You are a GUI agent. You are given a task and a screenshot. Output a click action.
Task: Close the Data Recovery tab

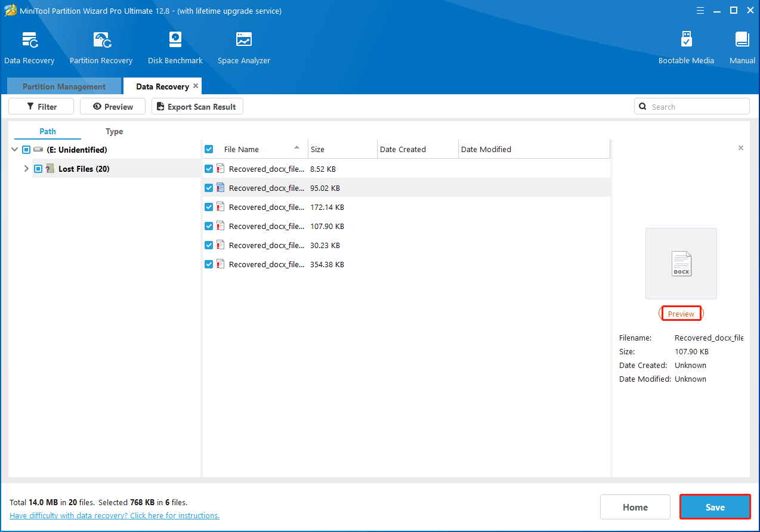[196, 86]
